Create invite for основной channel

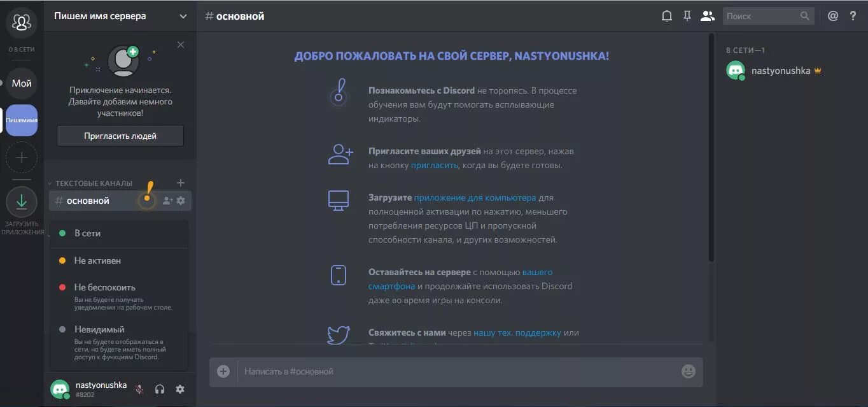pyautogui.click(x=167, y=201)
